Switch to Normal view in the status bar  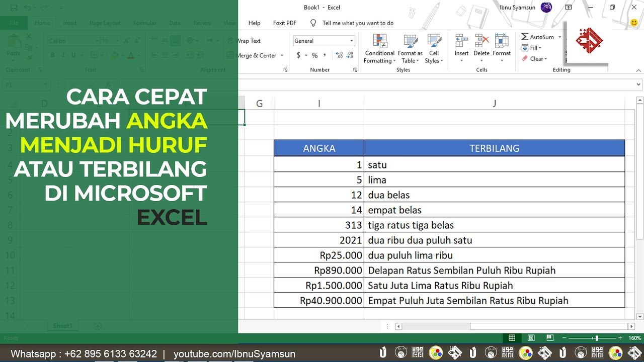[512, 338]
